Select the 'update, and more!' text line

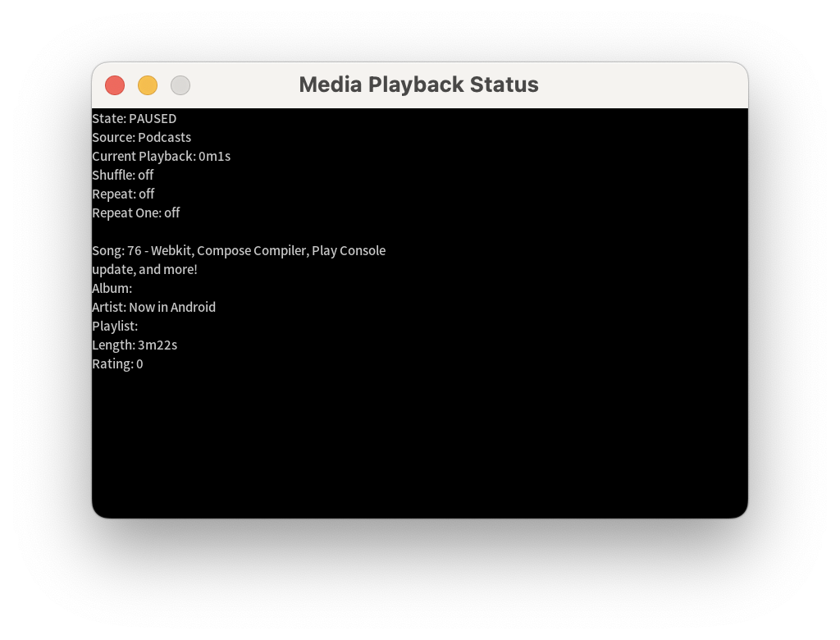[x=144, y=269]
